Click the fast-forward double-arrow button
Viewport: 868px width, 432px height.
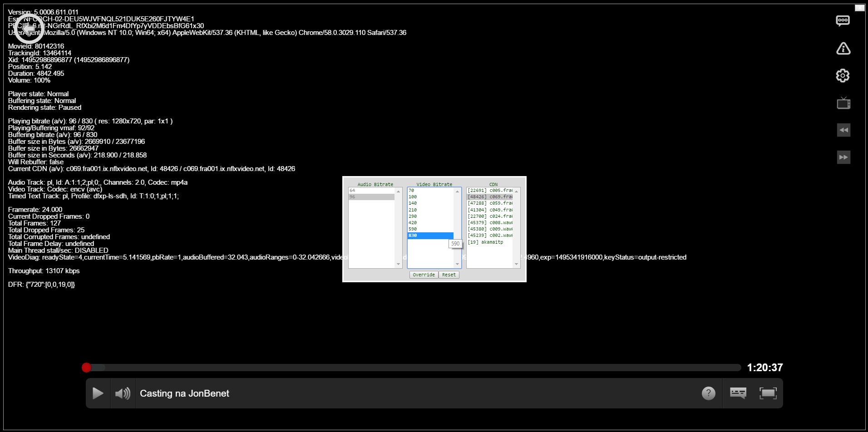click(843, 157)
